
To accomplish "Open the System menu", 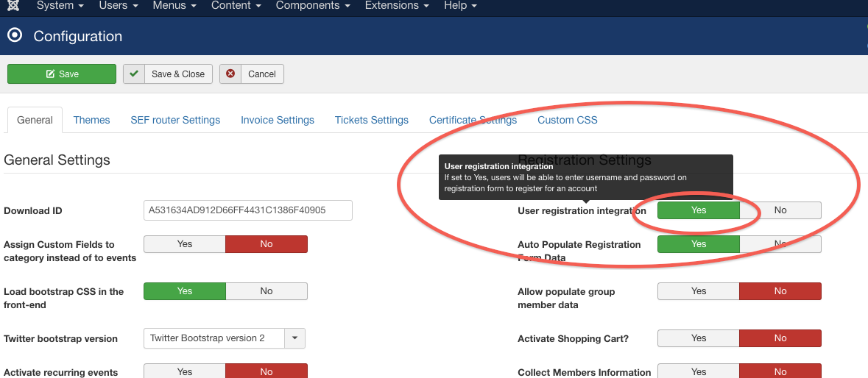I will (x=60, y=6).
